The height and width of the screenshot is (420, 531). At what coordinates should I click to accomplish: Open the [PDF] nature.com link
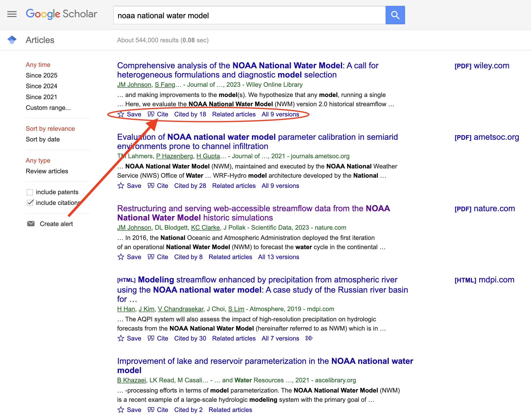(485, 209)
